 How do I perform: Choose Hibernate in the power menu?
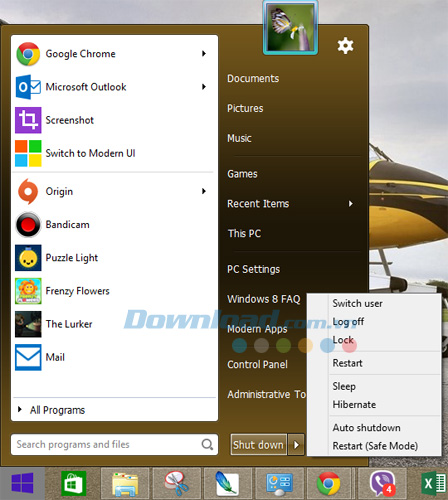click(x=354, y=405)
